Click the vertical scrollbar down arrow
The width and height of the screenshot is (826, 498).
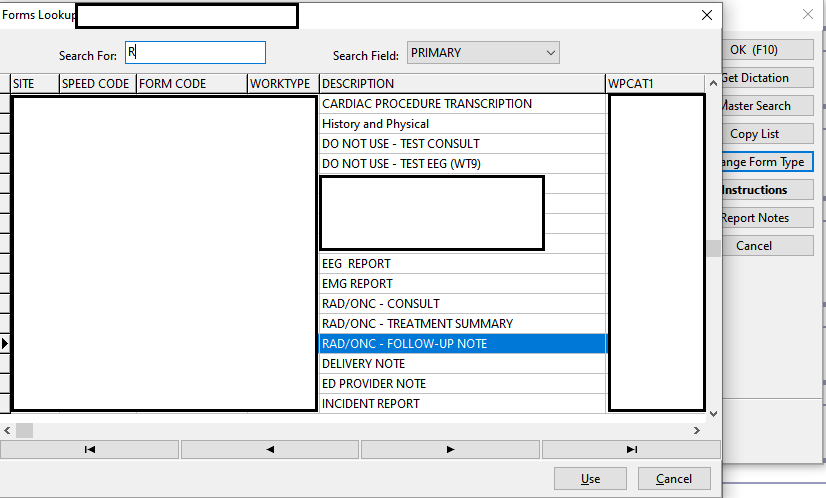(713, 414)
